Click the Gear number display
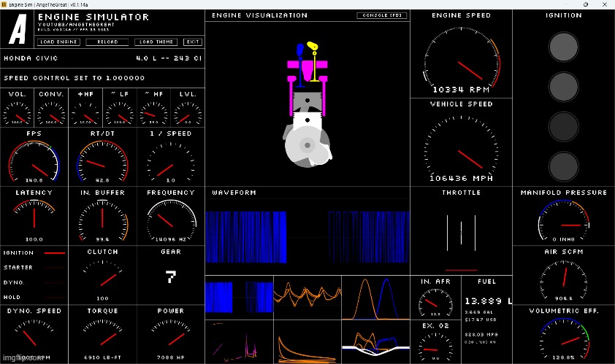615x364 pixels. (171, 276)
